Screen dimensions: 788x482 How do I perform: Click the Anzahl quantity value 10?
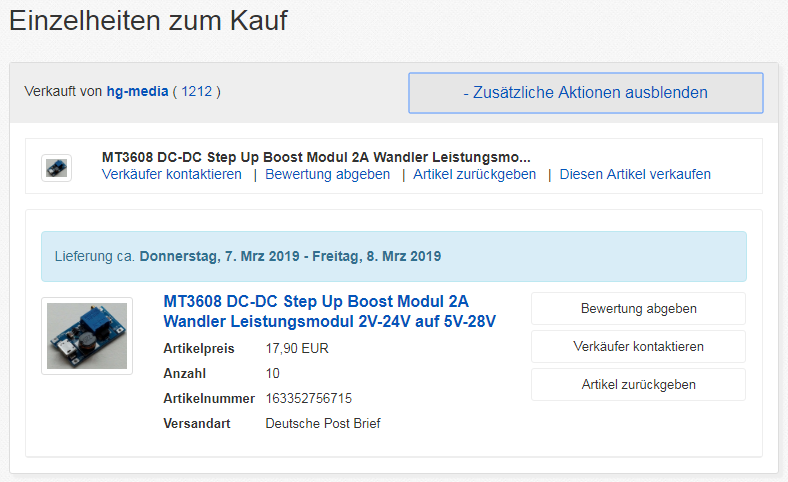273,373
